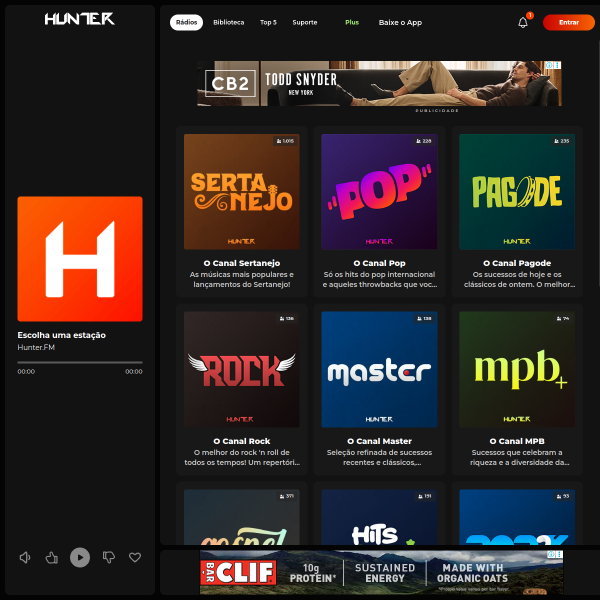Open AdChoices icon on Clif ad
The image size is (600, 600).
point(551,554)
